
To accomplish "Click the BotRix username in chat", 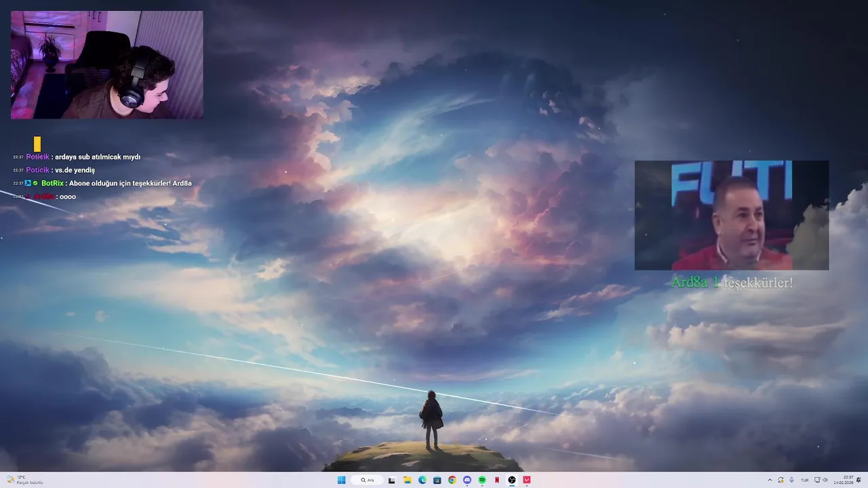I will (x=52, y=183).
